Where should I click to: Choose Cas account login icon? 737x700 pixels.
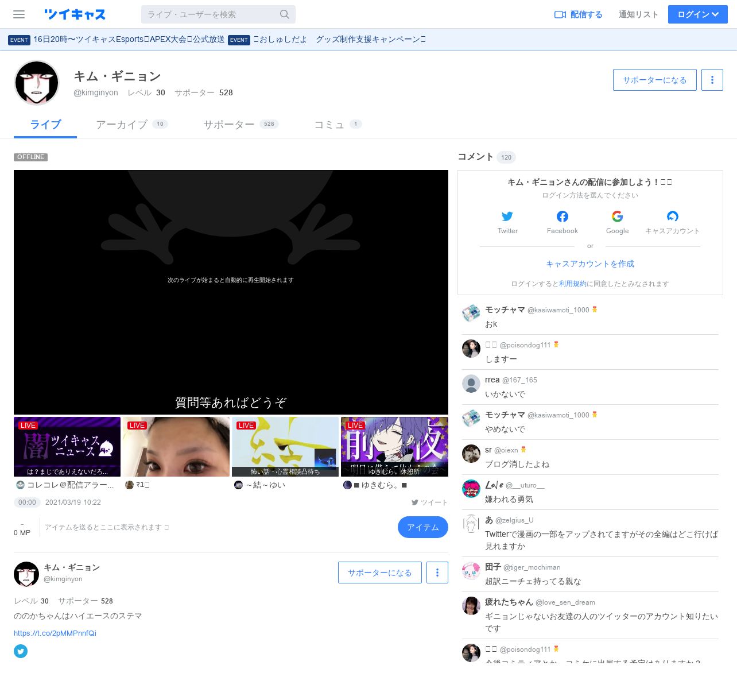pyautogui.click(x=672, y=216)
